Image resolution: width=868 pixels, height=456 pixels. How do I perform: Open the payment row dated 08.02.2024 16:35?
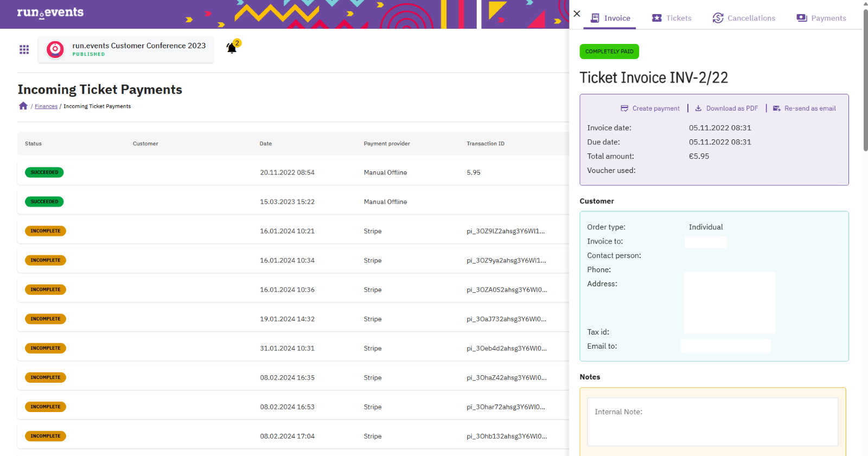(293, 377)
